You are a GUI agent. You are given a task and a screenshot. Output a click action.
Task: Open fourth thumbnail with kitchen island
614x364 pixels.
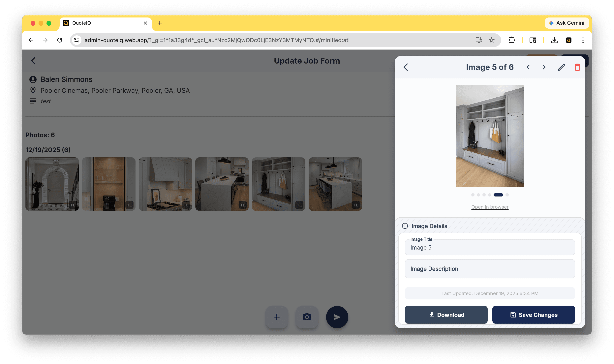click(x=222, y=184)
